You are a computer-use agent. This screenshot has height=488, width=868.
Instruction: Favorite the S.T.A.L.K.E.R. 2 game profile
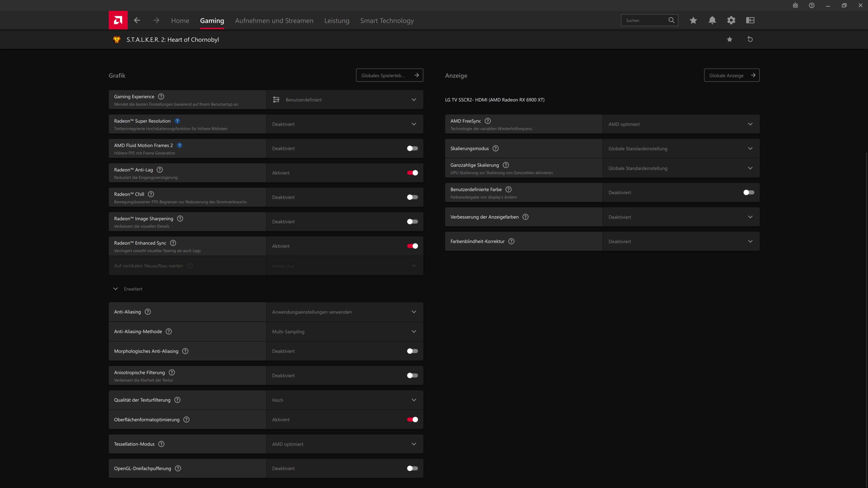(729, 39)
